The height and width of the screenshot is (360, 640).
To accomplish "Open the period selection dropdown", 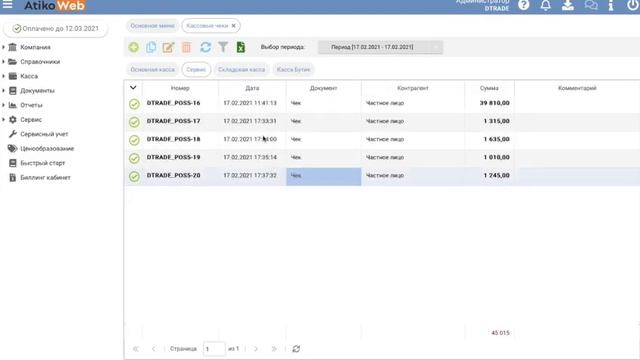I will [x=380, y=47].
